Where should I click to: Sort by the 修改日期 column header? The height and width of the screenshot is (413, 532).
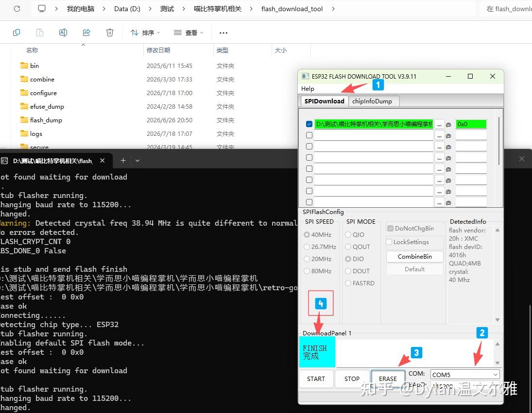[158, 50]
